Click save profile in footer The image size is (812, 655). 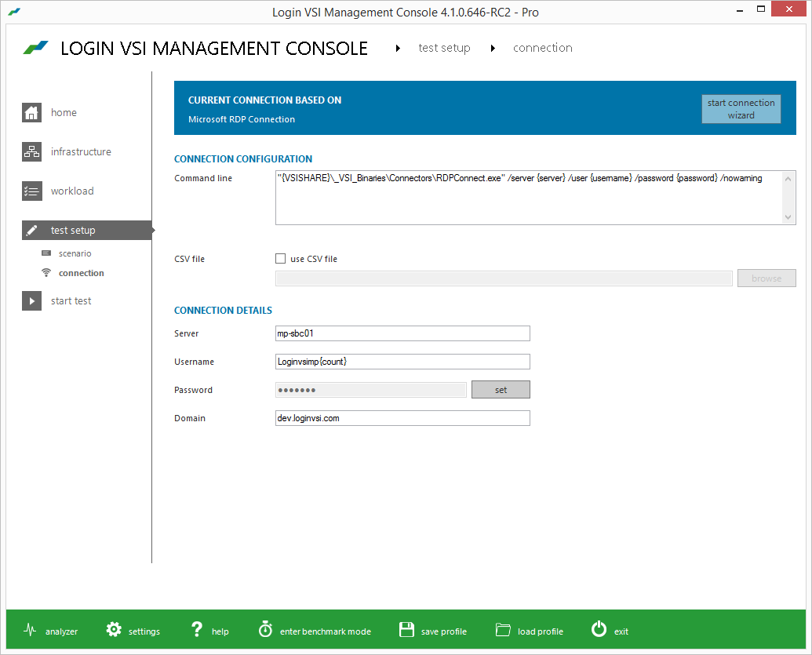[444, 631]
